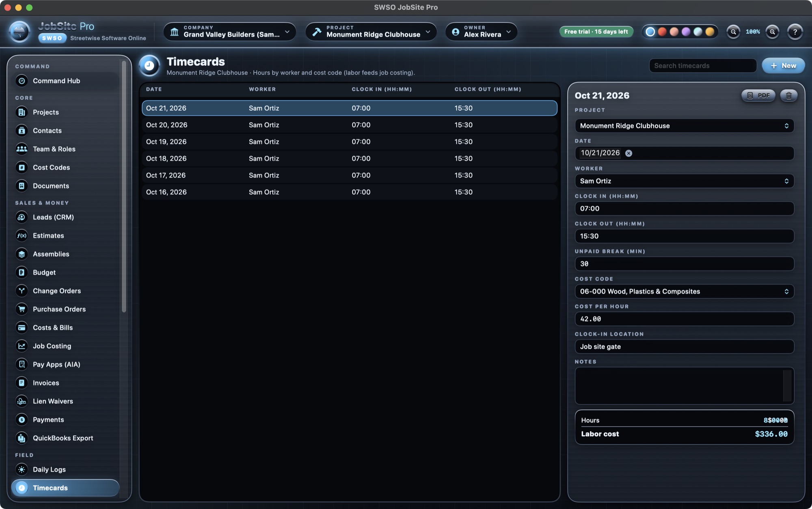
Task: Choose the blue theme color swatch
Action: (650, 32)
